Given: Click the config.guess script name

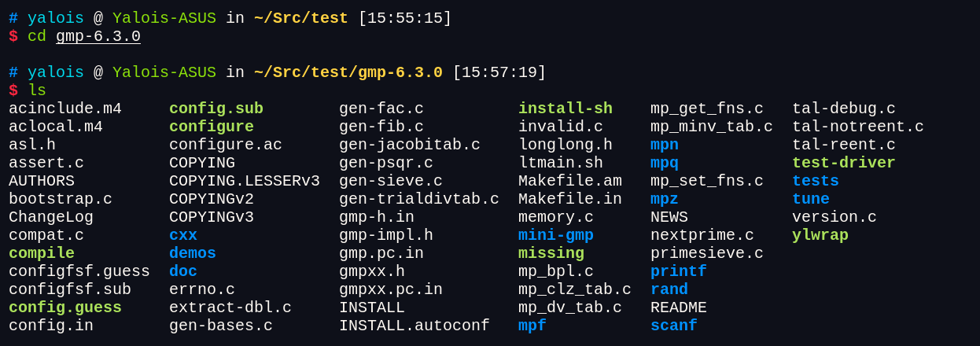Looking at the screenshot, I should (64, 307).
